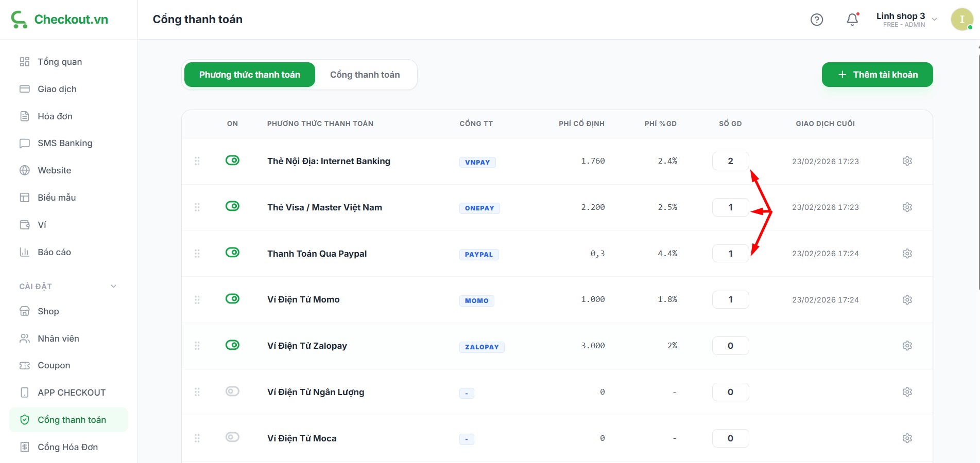
Task: Open settings gear for Thẻ Nội Địa row
Action: [x=907, y=161]
